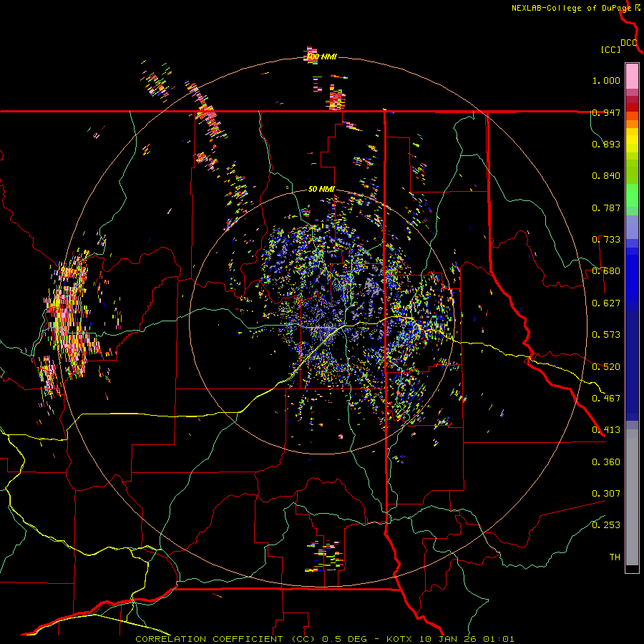Click the 50 NMI range ring label
The height and width of the screenshot is (644, 644).
pos(321,189)
